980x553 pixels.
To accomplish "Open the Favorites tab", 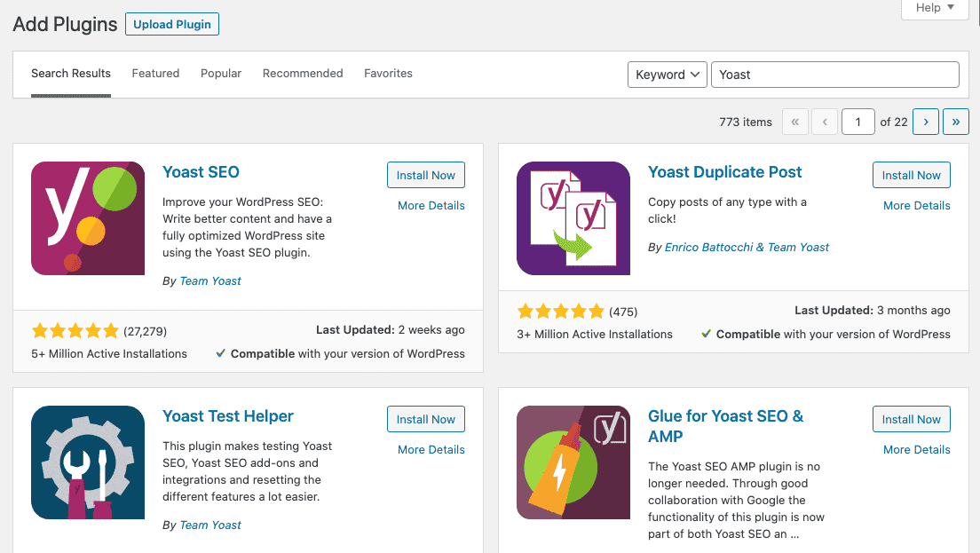I will tap(388, 73).
